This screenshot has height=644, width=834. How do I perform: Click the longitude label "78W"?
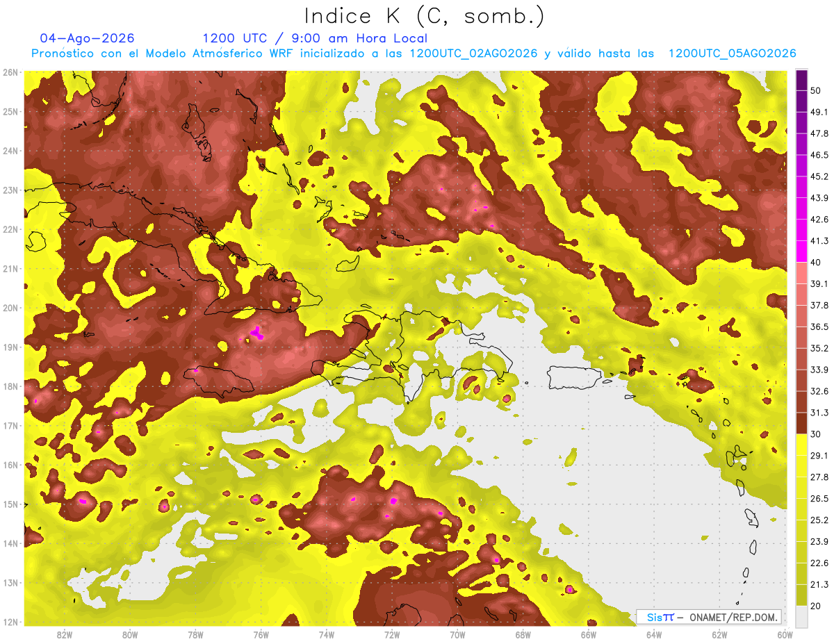195,634
